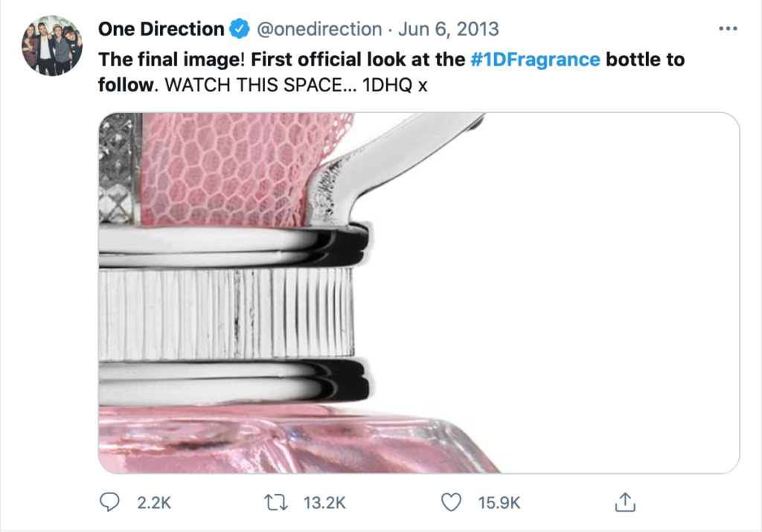Click the reply speech bubble icon
The image size is (762, 532).
pyautogui.click(x=110, y=502)
